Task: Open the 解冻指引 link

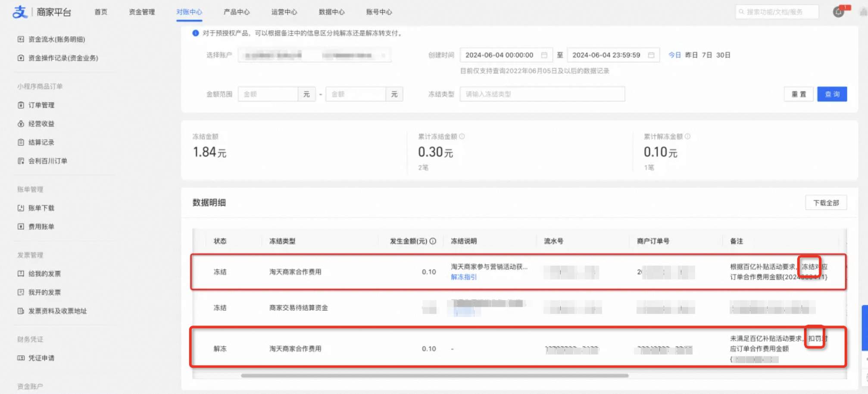Action: pos(464,277)
